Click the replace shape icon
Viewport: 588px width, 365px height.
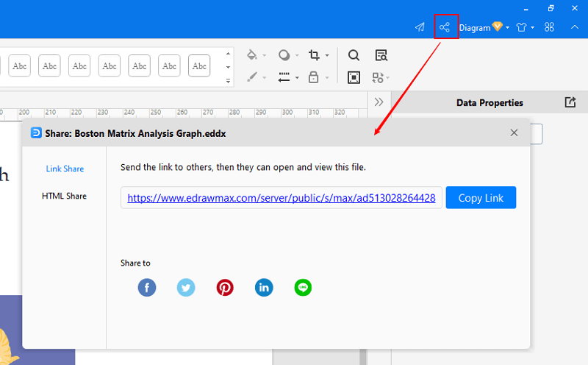[378, 77]
